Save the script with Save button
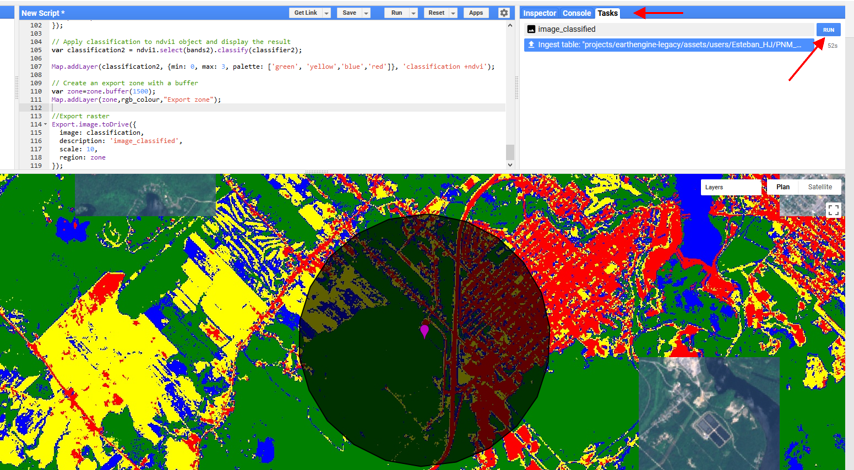The image size is (854, 470). 350,13
